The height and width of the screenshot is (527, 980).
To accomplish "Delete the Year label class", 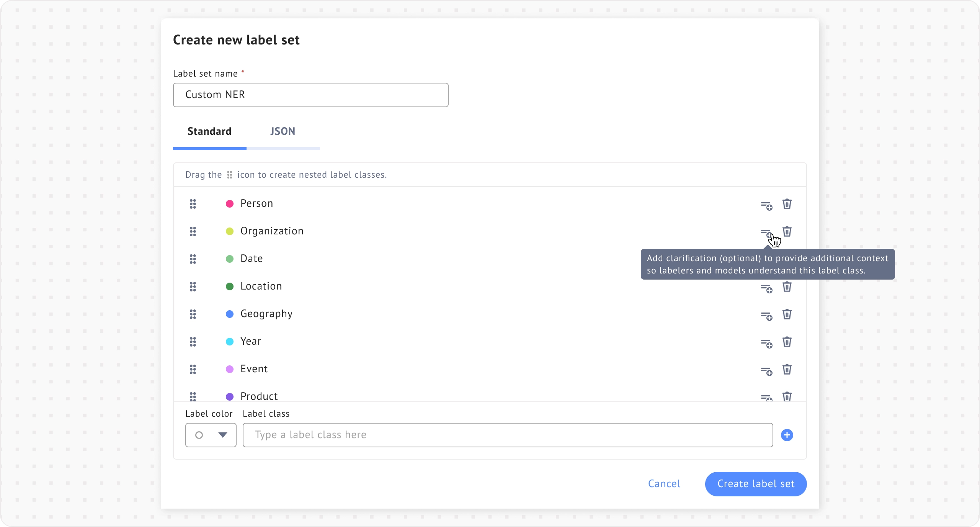I will tap(787, 342).
